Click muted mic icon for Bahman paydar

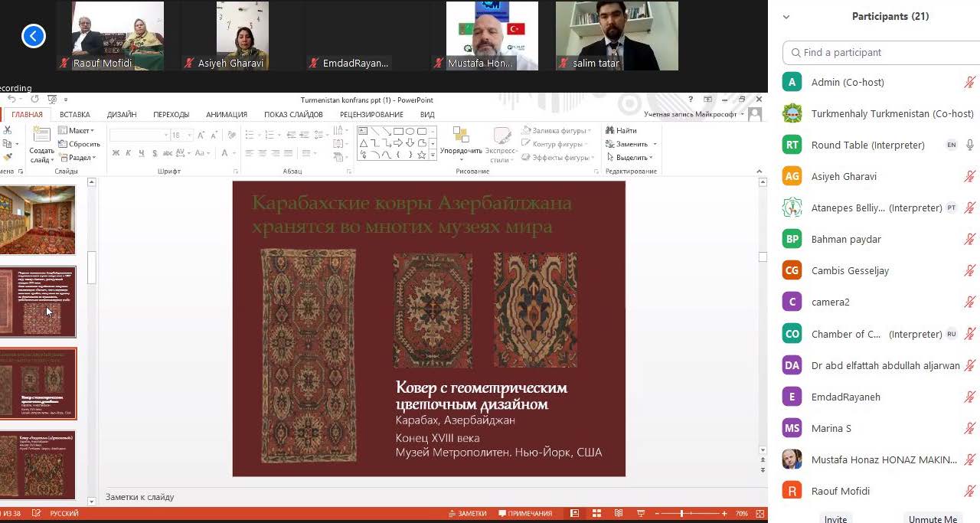point(969,239)
